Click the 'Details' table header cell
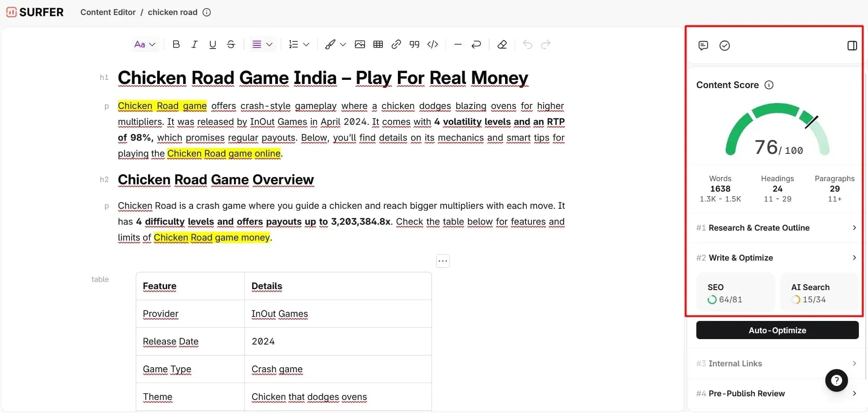Viewport: 868px width, 414px height. (x=338, y=286)
